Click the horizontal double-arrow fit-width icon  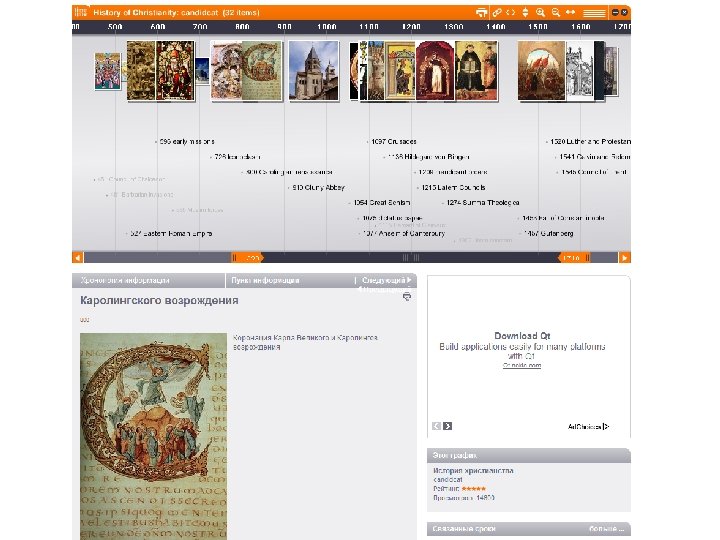pyautogui.click(x=570, y=12)
